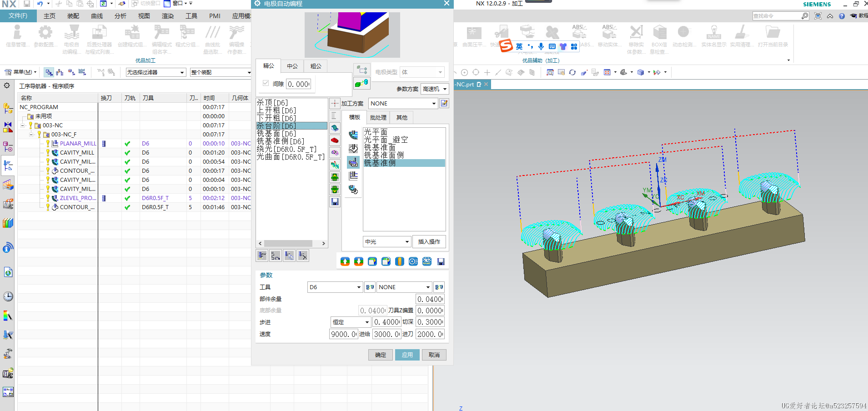Click the save icon beside operation list
The width and height of the screenshot is (868, 411).
coord(335,202)
